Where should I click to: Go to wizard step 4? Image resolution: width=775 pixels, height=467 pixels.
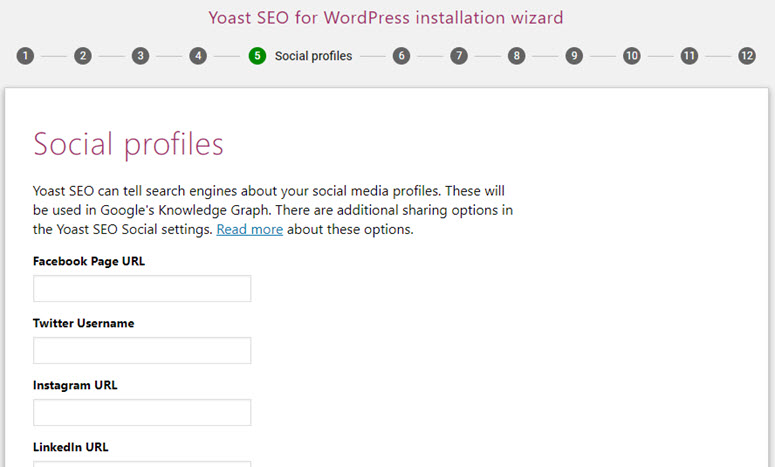pos(198,56)
